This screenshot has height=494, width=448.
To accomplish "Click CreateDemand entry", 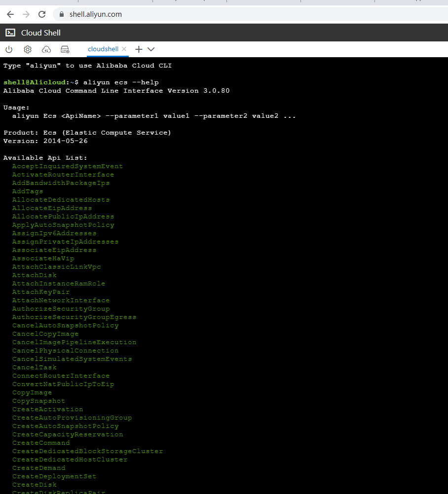I will click(39, 468).
